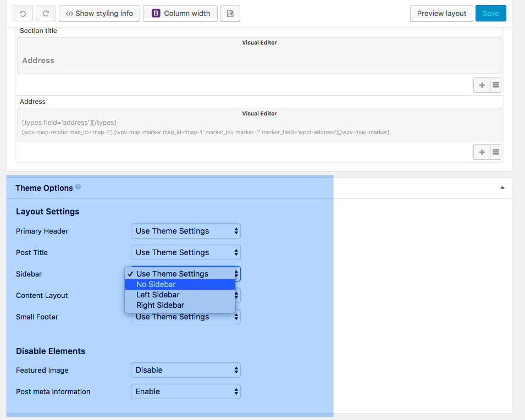Open Post meta information dropdown
This screenshot has width=525, height=420.
[x=185, y=391]
